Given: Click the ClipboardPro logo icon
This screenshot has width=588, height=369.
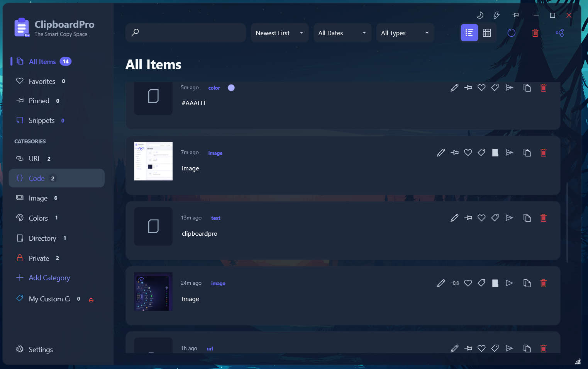Looking at the screenshot, I should coord(22,27).
